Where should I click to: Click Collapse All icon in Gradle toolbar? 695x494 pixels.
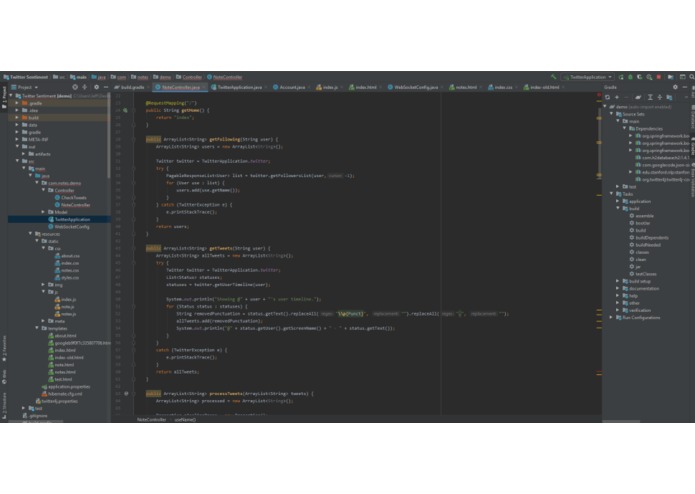(660, 97)
